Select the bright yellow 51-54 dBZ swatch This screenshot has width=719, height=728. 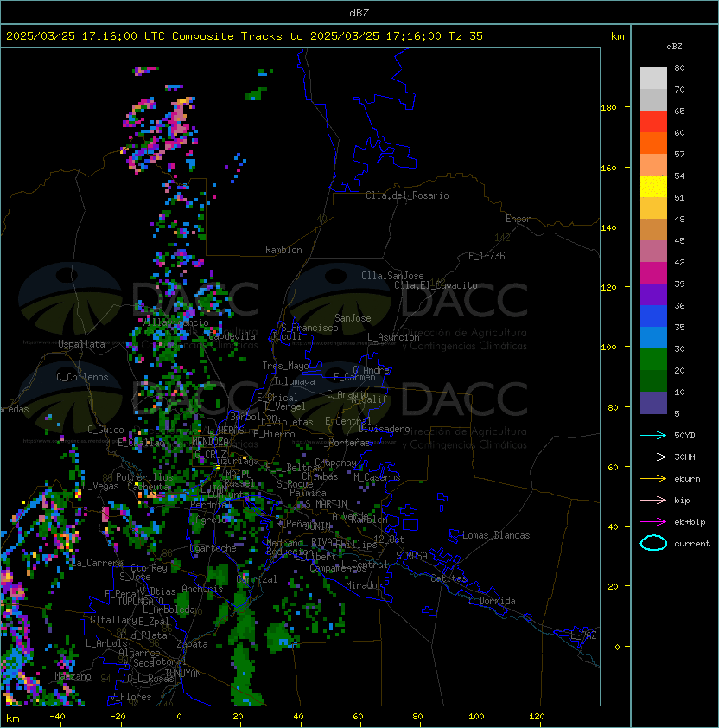point(653,187)
